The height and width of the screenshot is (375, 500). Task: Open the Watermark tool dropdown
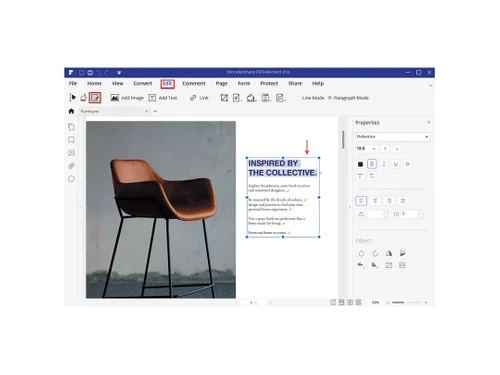[237, 98]
